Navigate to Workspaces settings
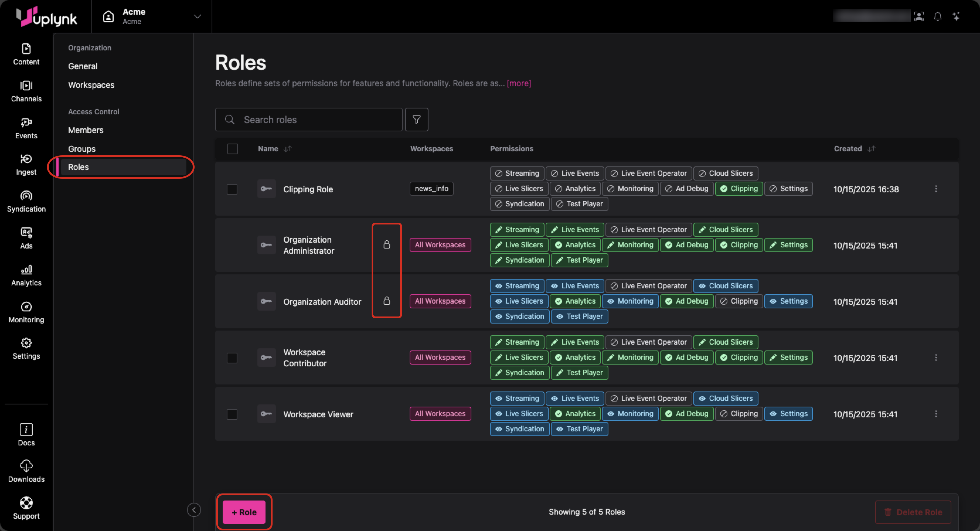This screenshot has width=980, height=531. point(91,85)
